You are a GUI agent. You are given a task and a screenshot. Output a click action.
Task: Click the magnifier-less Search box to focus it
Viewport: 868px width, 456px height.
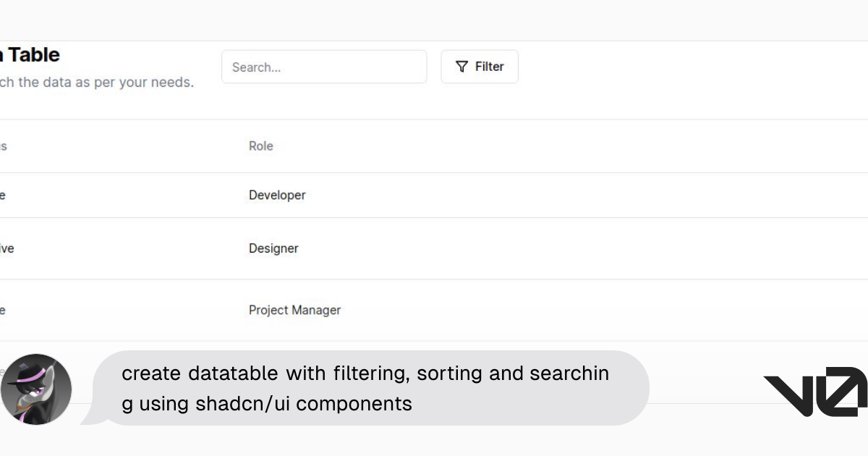coord(324,67)
